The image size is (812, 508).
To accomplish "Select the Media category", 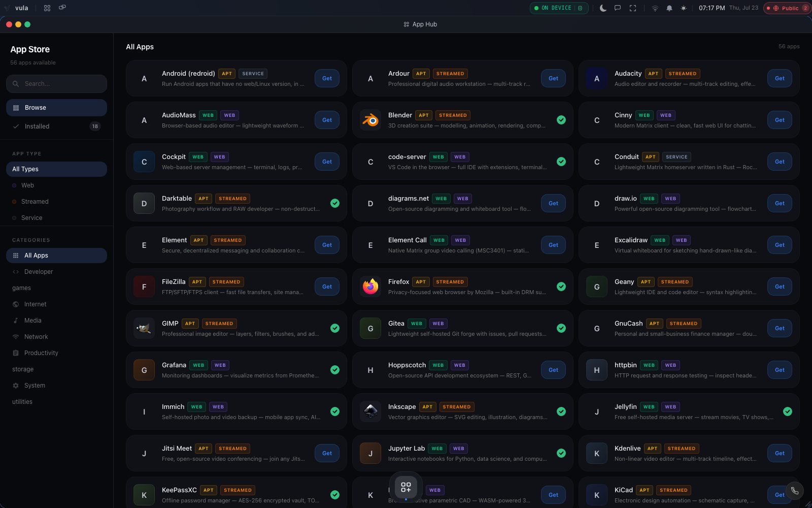I will [56, 321].
